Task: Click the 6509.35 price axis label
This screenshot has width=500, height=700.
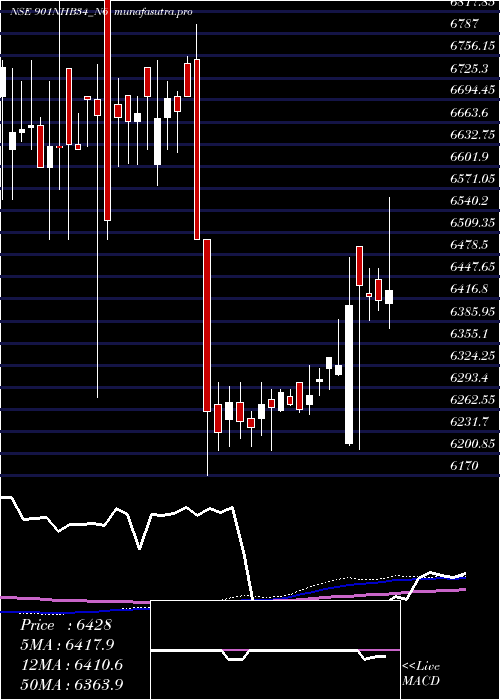Action: coord(472,223)
